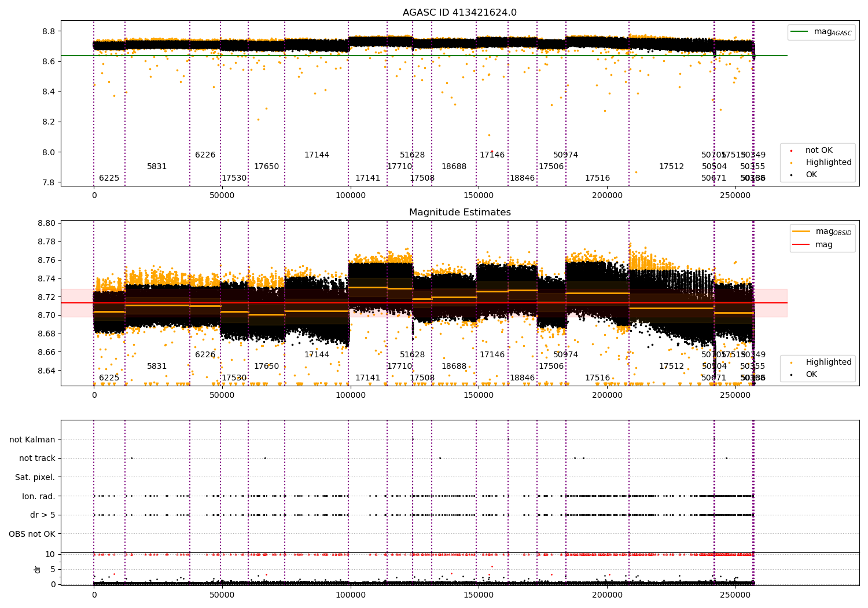Click obsid label 17650 in top plot
The width and height of the screenshot is (868, 608).
pos(266,167)
